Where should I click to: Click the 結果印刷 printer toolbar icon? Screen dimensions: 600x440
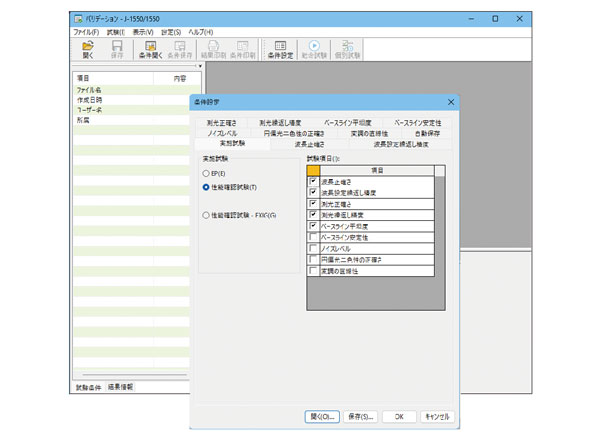(213, 50)
